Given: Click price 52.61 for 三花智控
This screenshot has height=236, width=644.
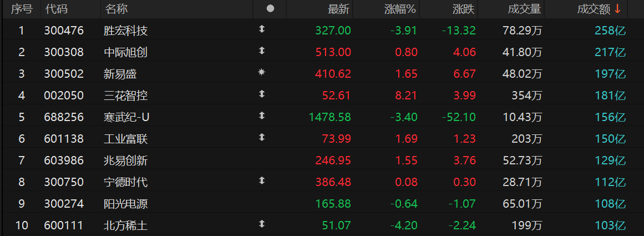Looking at the screenshot, I should [337, 96].
